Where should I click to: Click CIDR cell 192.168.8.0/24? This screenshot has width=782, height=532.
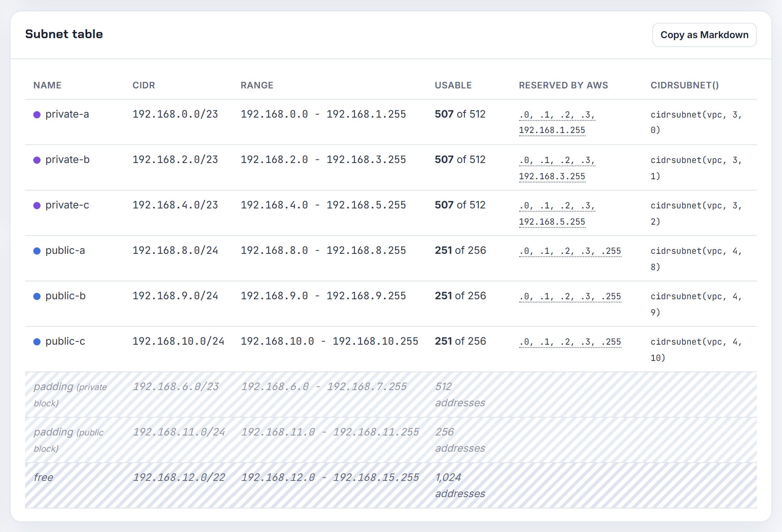click(x=175, y=251)
